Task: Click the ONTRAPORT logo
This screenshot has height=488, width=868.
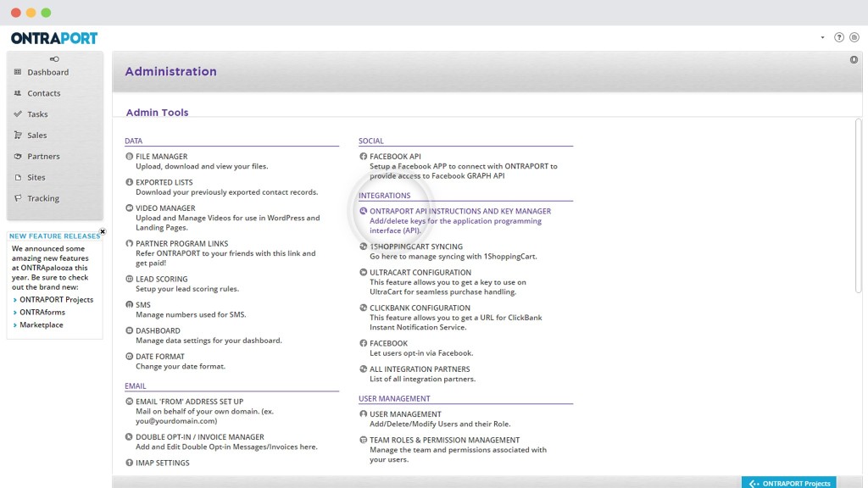Action: [53, 37]
